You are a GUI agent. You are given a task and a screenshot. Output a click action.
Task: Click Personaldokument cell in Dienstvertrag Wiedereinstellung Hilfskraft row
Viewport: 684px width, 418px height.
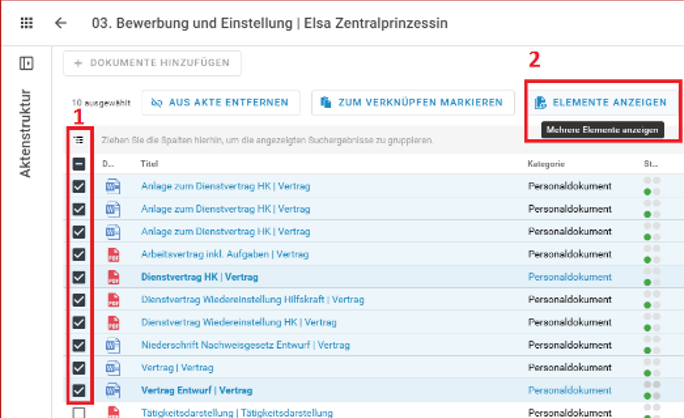click(x=570, y=300)
